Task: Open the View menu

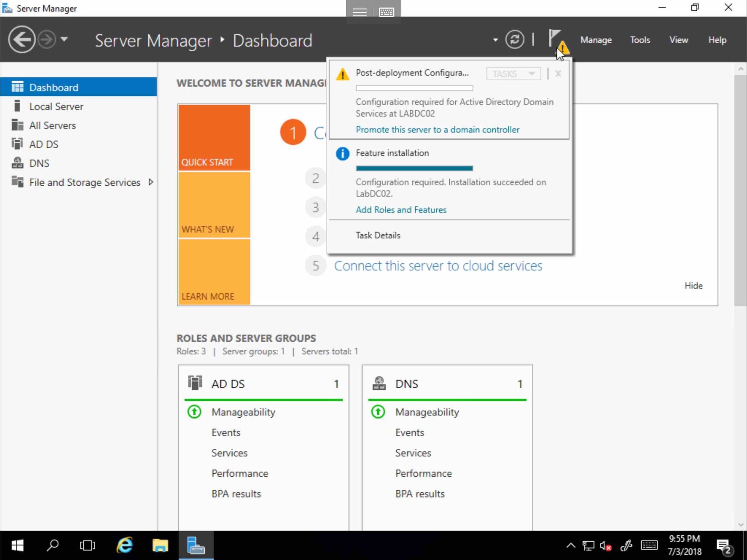Action: point(678,40)
